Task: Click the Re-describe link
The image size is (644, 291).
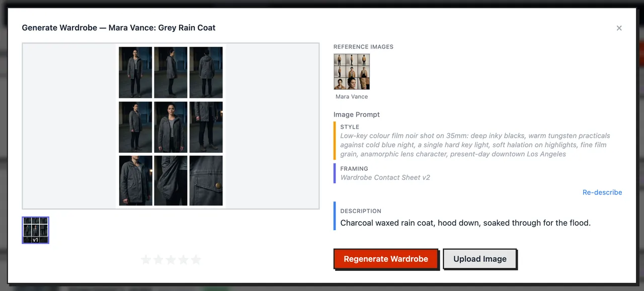Action: pos(602,192)
